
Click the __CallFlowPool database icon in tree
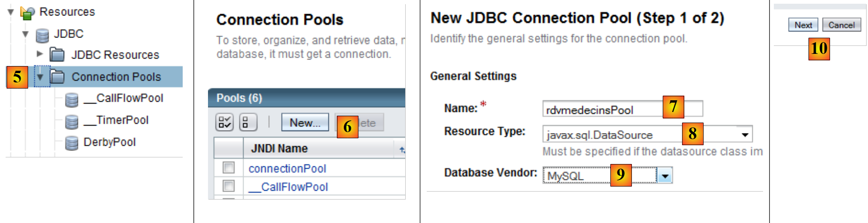(72, 99)
